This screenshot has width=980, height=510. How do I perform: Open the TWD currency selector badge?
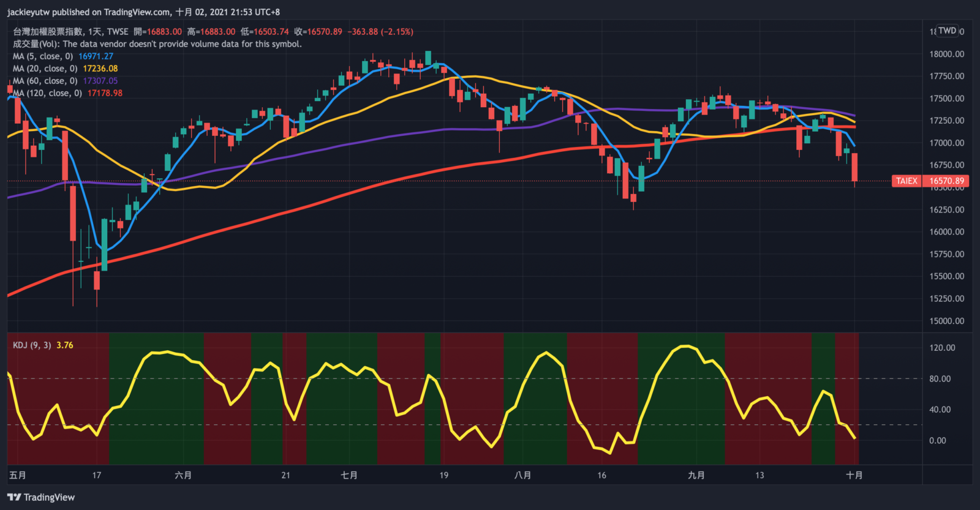click(947, 31)
